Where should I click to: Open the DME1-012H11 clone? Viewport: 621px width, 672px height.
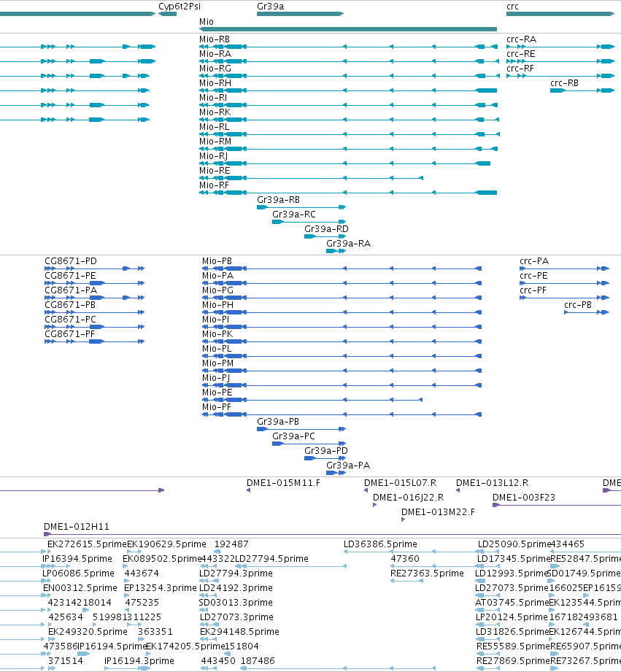coord(77,527)
